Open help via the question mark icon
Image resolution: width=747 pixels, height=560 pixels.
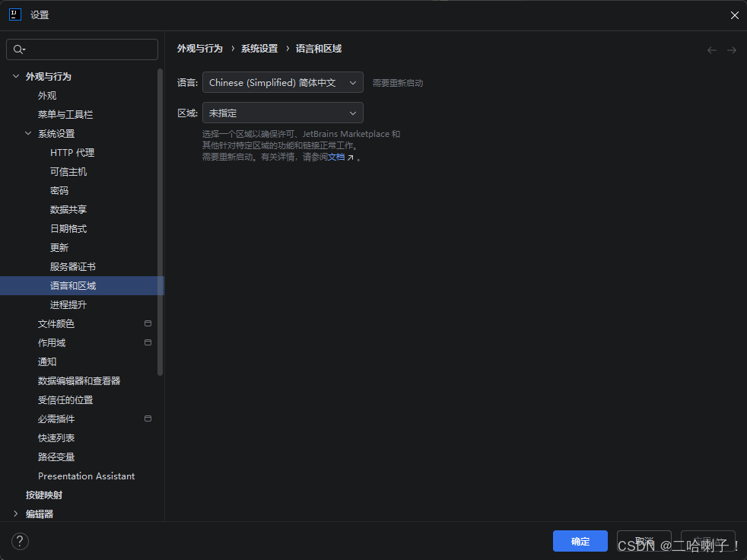coord(20,541)
